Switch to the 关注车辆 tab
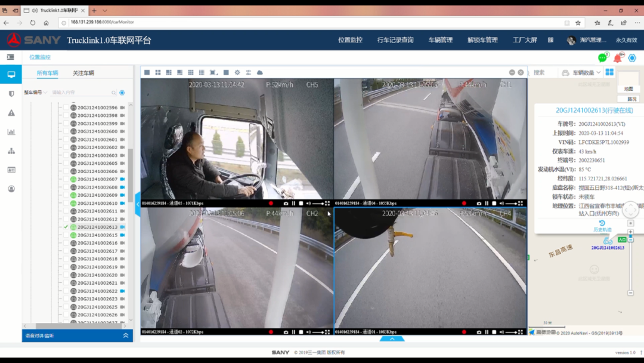This screenshot has width=644, height=363. (x=83, y=73)
